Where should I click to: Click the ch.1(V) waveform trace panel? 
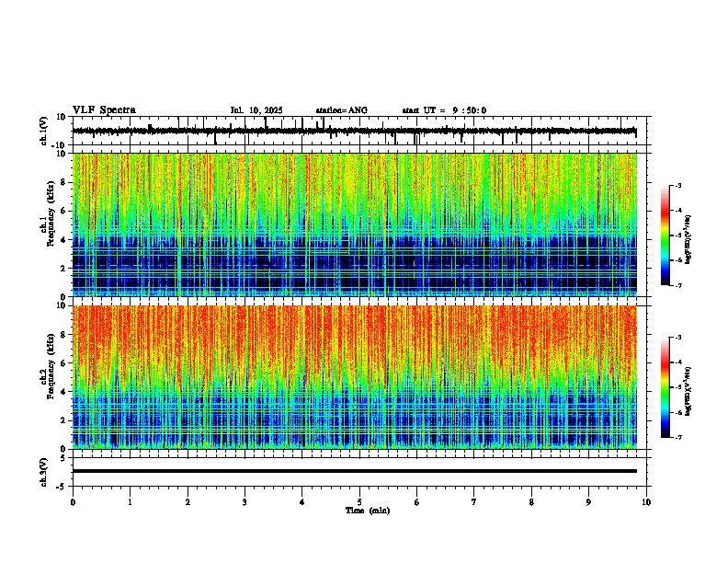tap(361, 131)
